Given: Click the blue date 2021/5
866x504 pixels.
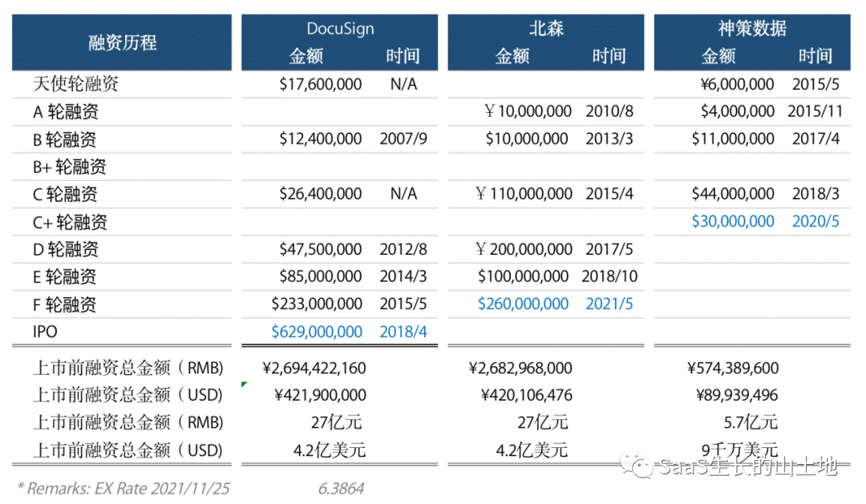Looking at the screenshot, I should [609, 304].
